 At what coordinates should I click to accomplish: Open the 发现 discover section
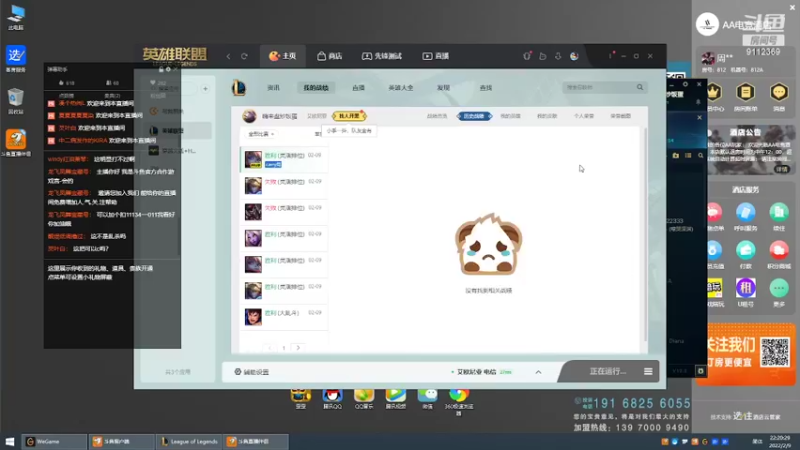[x=443, y=88]
